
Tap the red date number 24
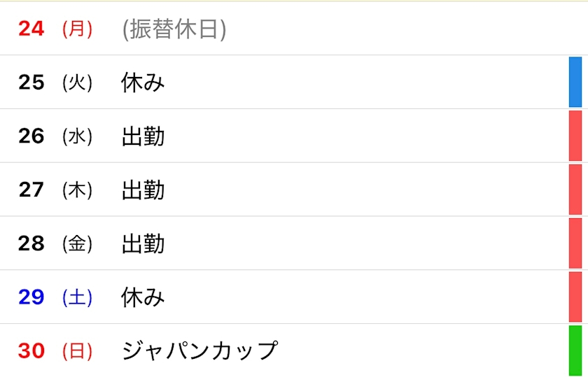point(31,29)
